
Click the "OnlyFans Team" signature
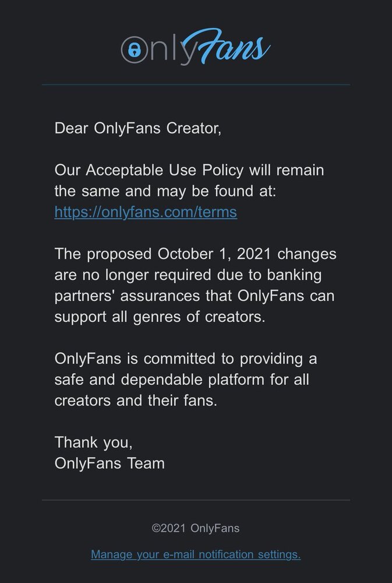pyautogui.click(x=110, y=463)
